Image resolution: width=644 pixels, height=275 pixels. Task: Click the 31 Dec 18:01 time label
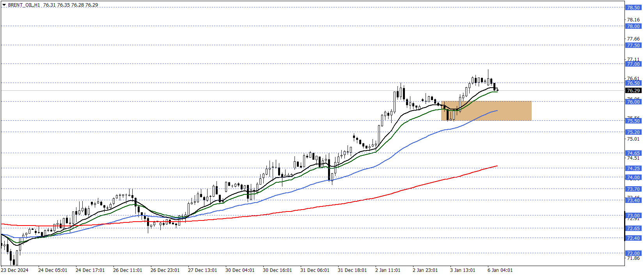point(352,270)
